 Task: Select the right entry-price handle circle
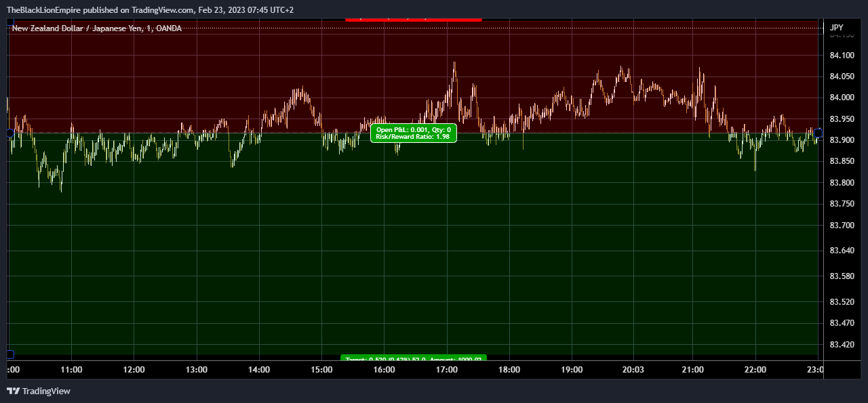[x=818, y=133]
